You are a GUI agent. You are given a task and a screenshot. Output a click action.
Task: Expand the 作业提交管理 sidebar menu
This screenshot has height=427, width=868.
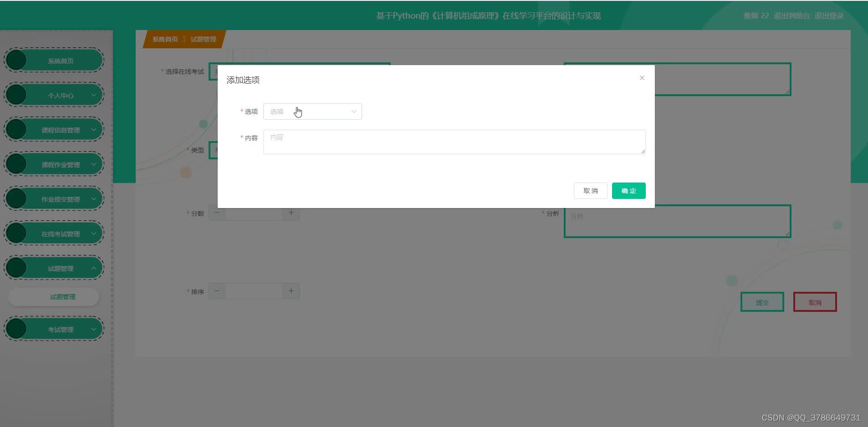click(54, 199)
